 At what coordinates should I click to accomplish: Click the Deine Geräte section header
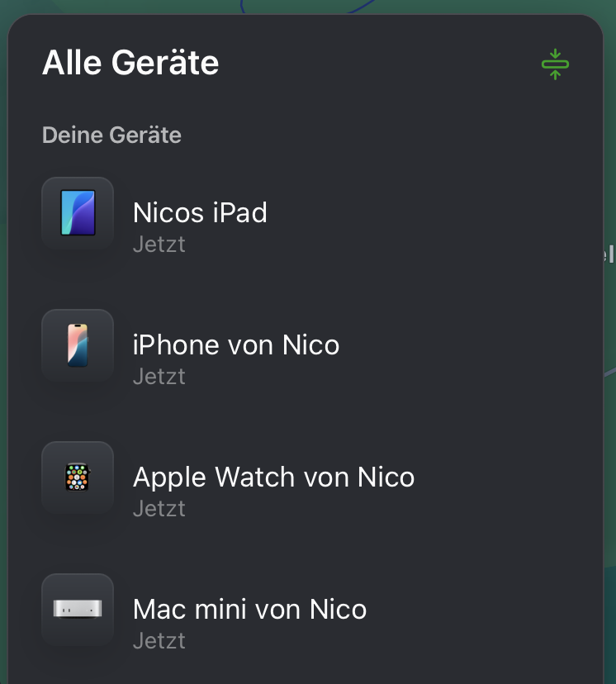[111, 135]
